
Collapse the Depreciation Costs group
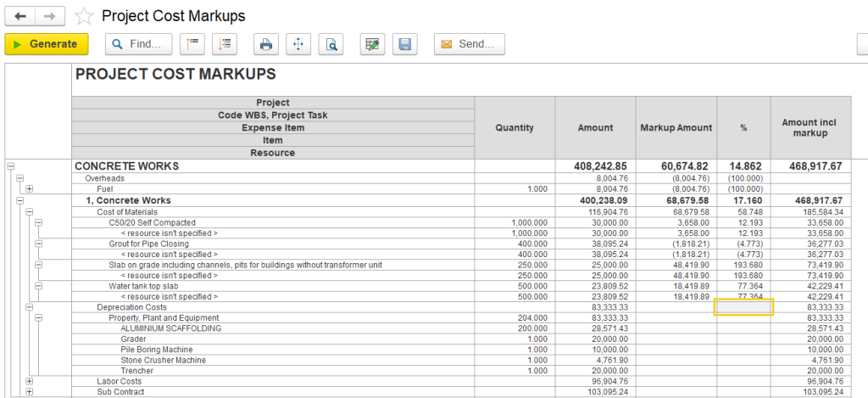(x=29, y=307)
